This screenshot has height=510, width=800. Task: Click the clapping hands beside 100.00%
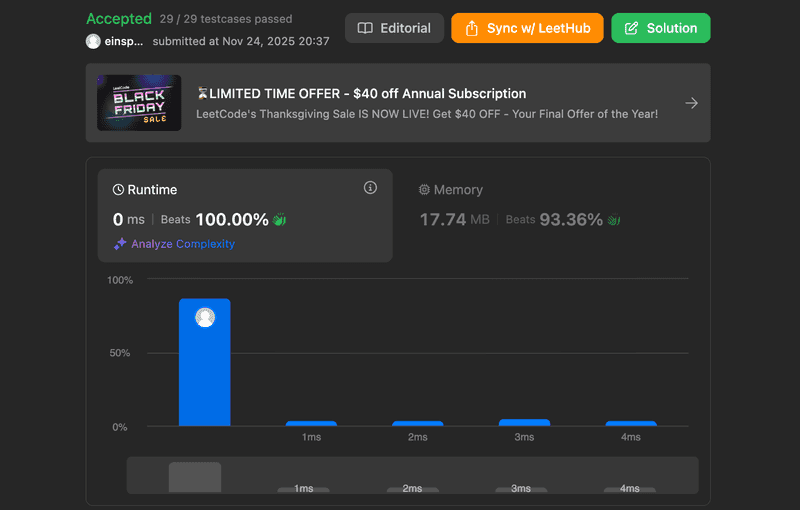tap(280, 220)
